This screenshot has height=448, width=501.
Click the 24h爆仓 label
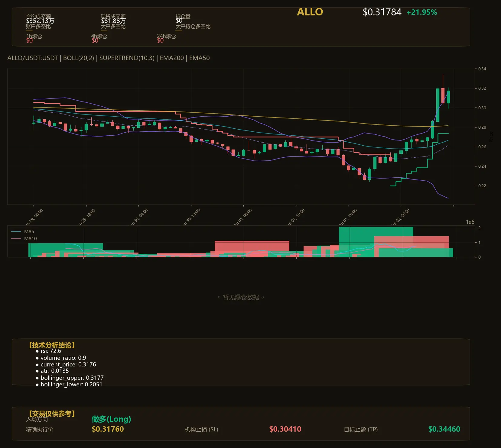pos(166,36)
